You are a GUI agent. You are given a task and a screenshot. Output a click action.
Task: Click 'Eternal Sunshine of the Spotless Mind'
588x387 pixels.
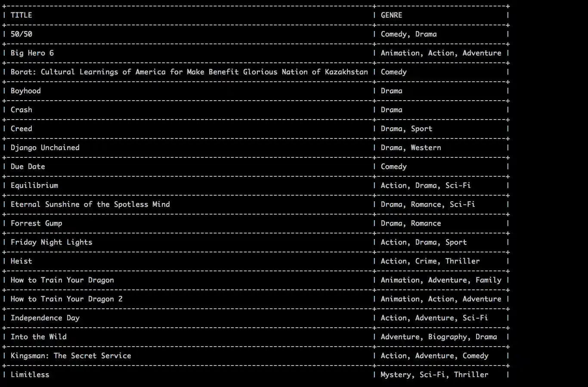90,204
